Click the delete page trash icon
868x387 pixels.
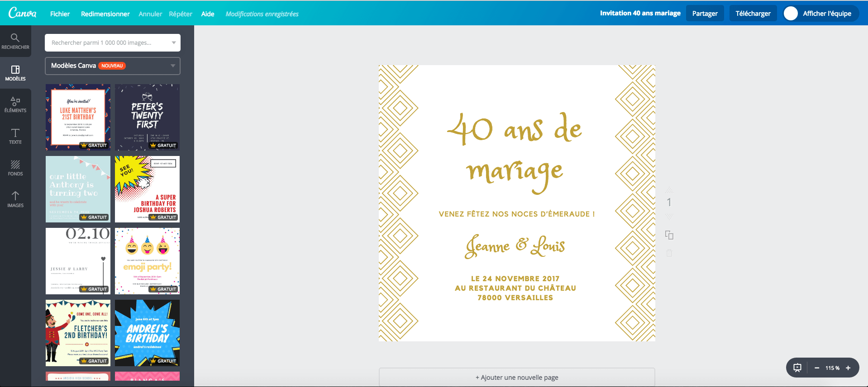[669, 253]
